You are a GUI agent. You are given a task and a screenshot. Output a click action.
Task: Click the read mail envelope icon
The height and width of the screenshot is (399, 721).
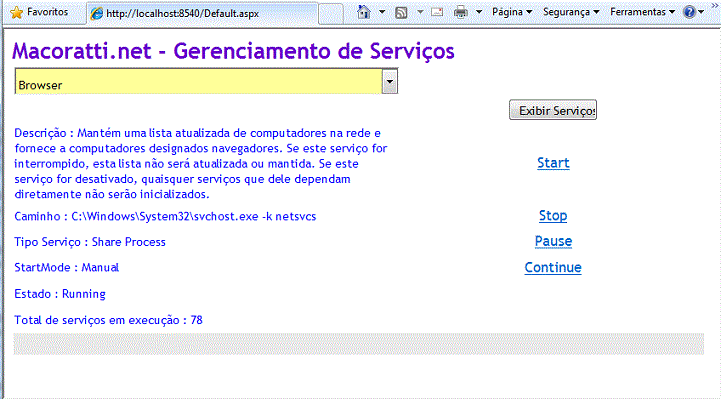tap(437, 12)
